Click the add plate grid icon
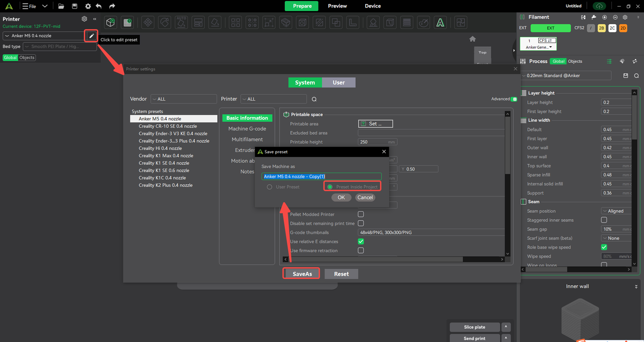Viewport: 644px width, 342px height. click(x=127, y=23)
